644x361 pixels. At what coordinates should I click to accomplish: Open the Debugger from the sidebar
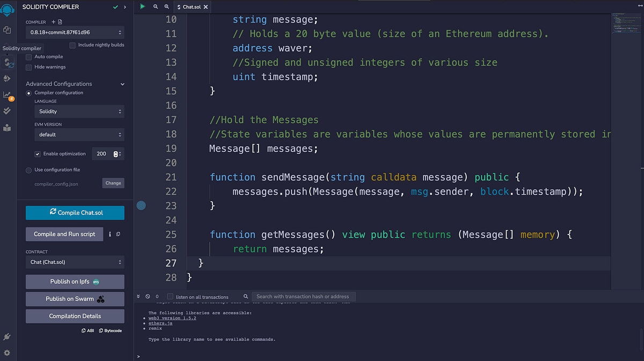point(8,94)
